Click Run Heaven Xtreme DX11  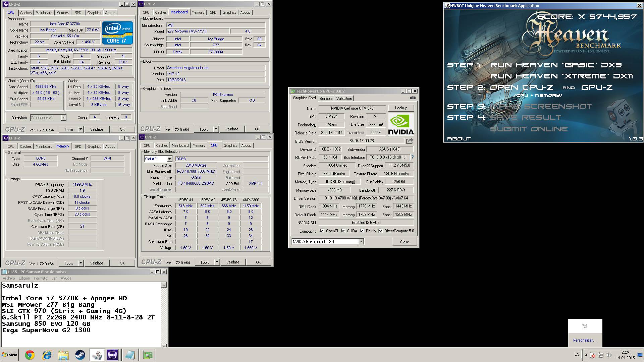click(561, 76)
